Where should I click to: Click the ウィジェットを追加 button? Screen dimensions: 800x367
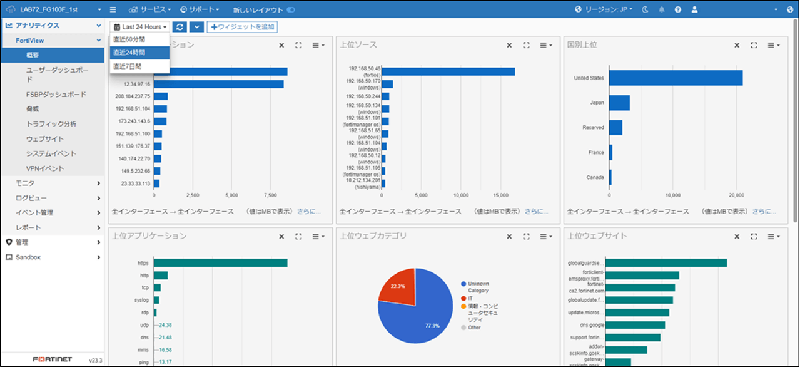coord(242,27)
